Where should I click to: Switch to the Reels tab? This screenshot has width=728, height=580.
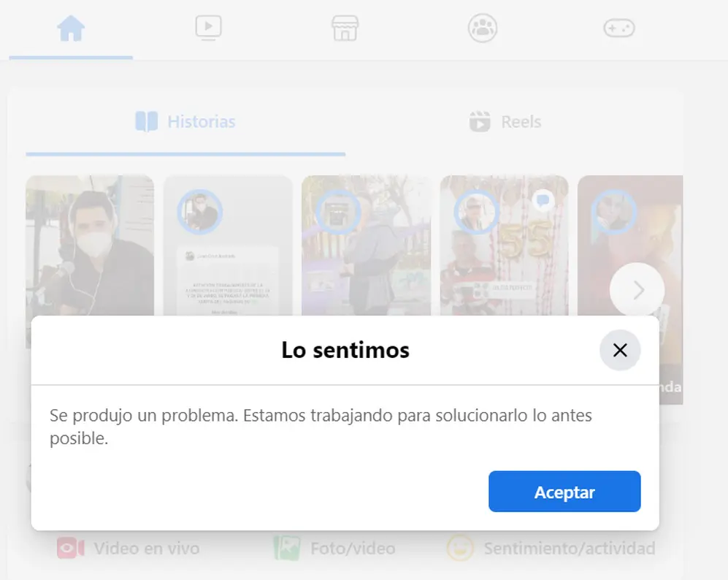(x=505, y=122)
